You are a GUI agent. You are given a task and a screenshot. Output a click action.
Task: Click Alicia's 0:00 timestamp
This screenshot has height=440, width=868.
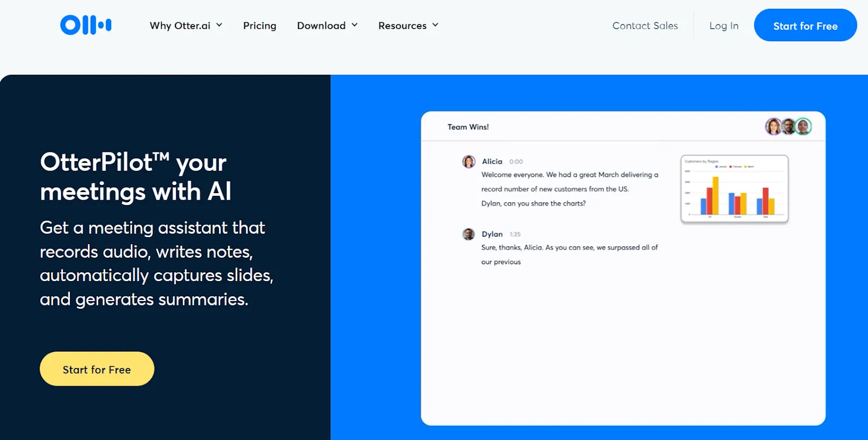pyautogui.click(x=516, y=162)
